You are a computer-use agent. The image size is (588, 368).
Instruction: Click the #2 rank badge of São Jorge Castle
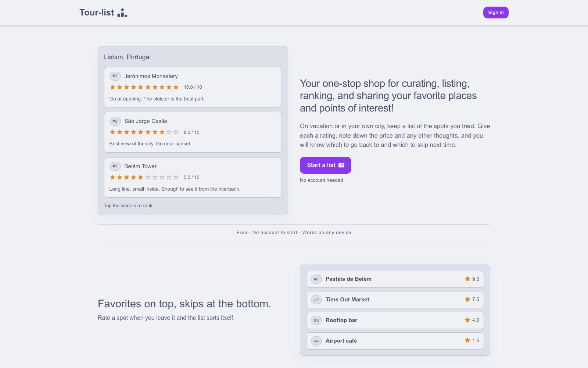tap(115, 121)
